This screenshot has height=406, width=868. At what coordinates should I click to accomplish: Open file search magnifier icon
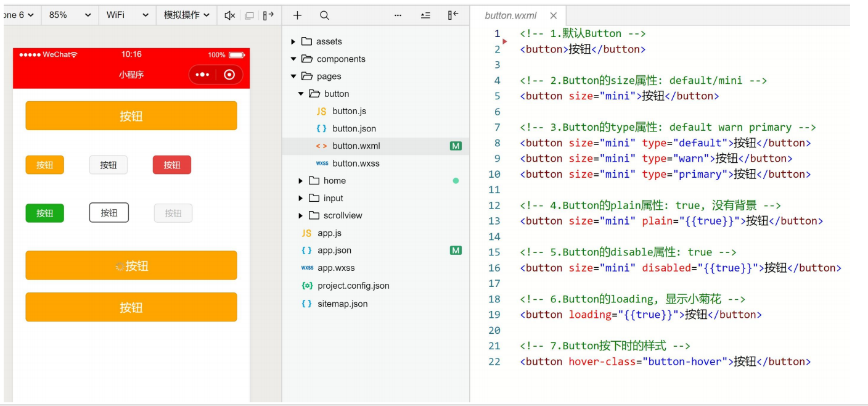pos(324,15)
